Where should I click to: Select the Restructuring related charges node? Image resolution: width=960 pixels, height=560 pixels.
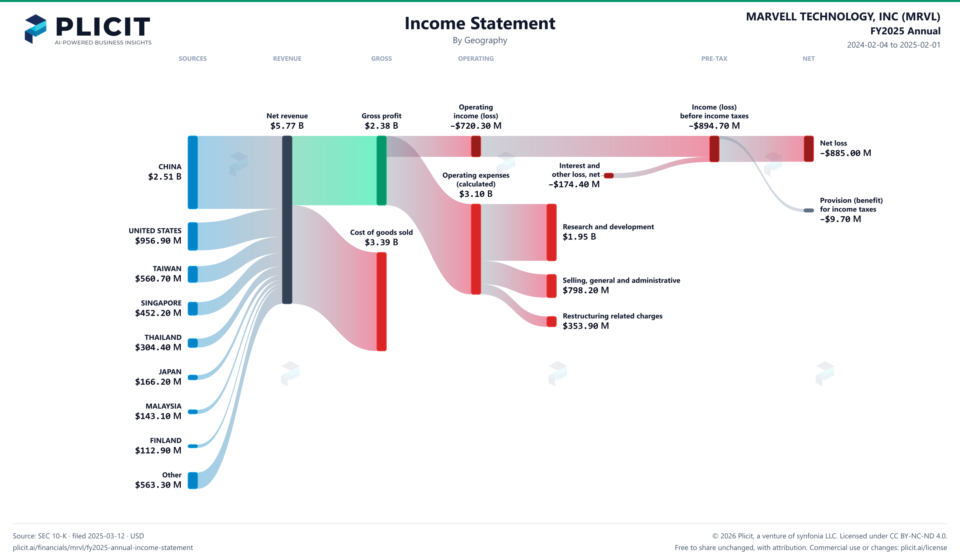pyautogui.click(x=552, y=322)
